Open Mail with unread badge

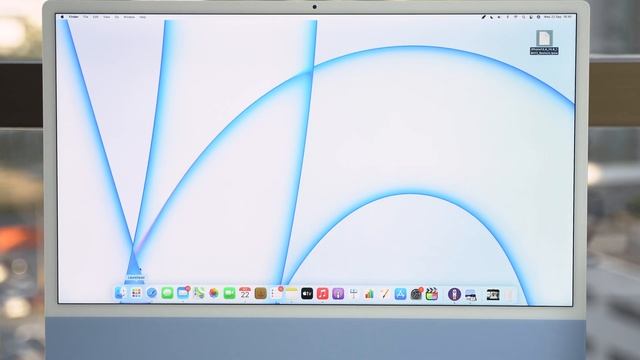click(183, 293)
